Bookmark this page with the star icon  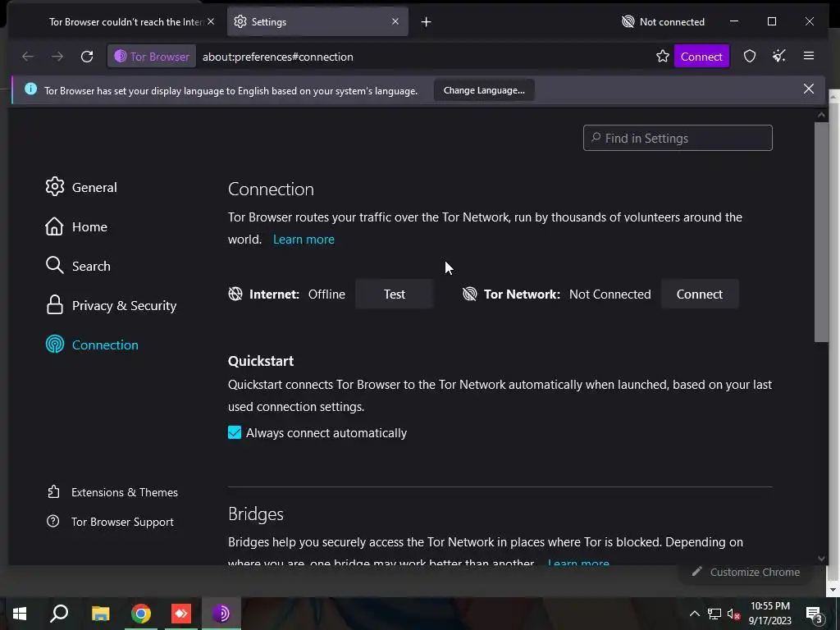click(663, 57)
